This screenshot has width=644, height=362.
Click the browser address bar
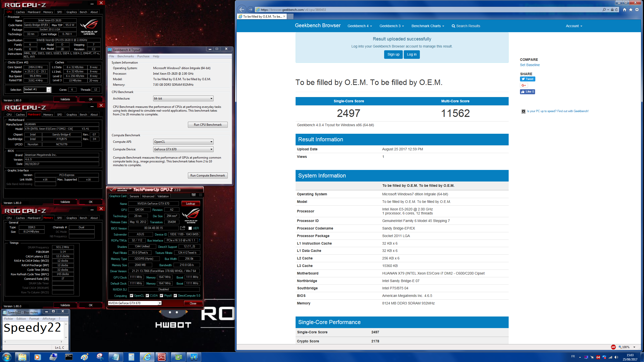click(x=428, y=10)
